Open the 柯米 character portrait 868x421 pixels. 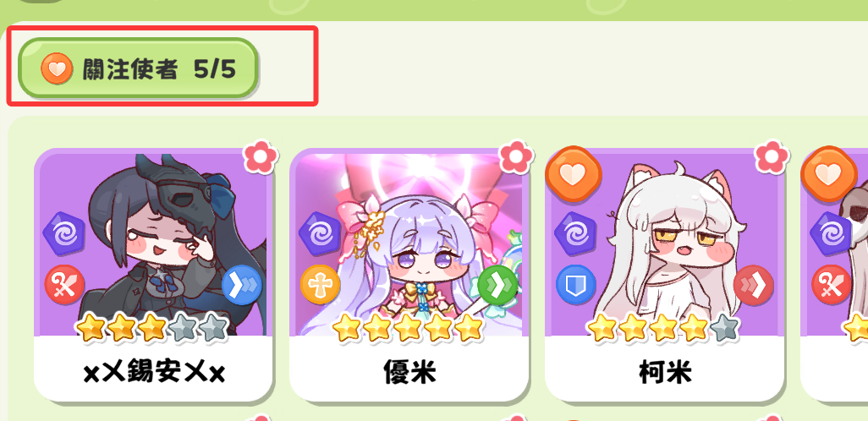665,243
